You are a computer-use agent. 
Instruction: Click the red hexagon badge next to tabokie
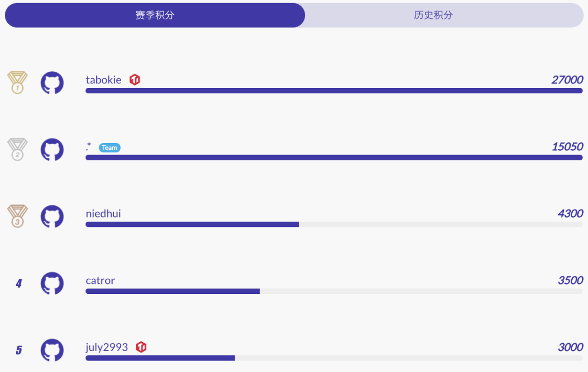tap(135, 80)
